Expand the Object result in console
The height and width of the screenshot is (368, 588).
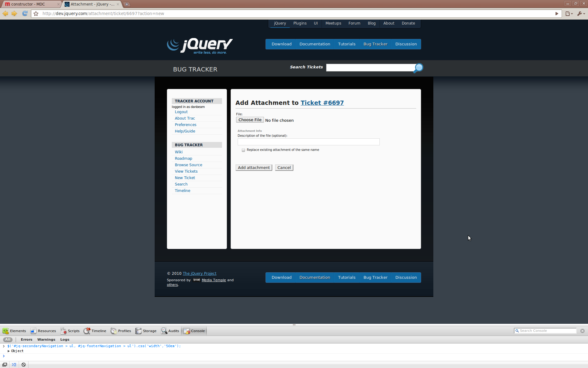[x=9, y=351]
